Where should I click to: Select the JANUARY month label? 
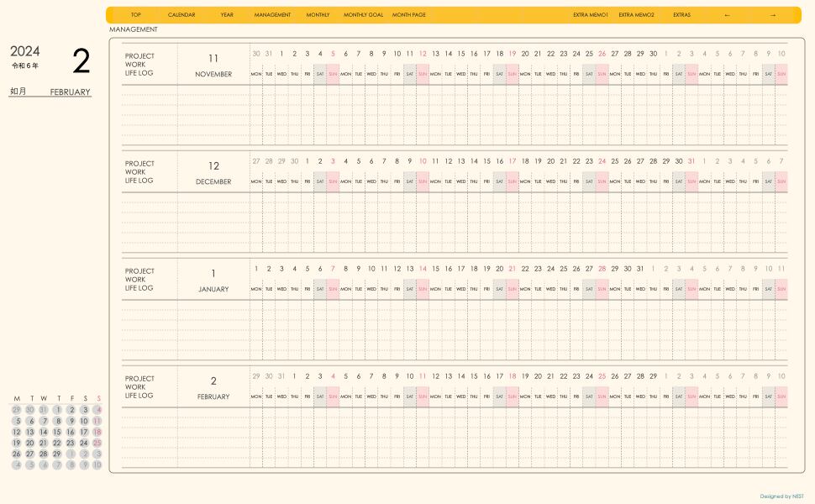pos(213,289)
